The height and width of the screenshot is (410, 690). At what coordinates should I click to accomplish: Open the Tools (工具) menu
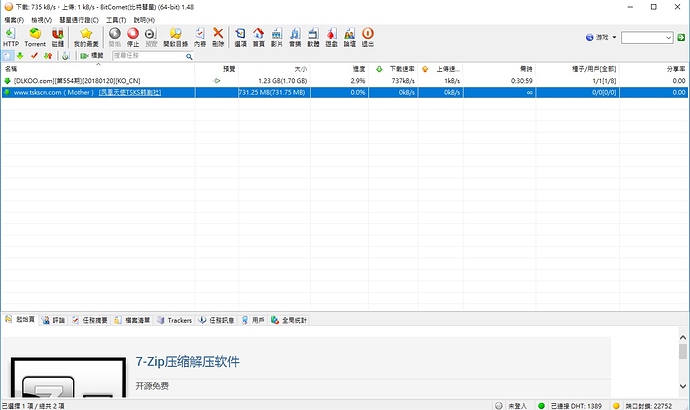click(116, 20)
